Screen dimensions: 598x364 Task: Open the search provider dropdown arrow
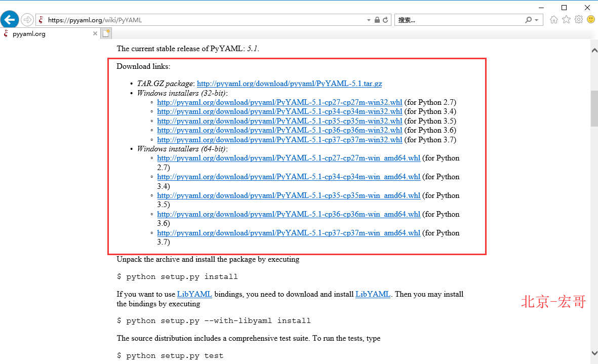coord(536,19)
